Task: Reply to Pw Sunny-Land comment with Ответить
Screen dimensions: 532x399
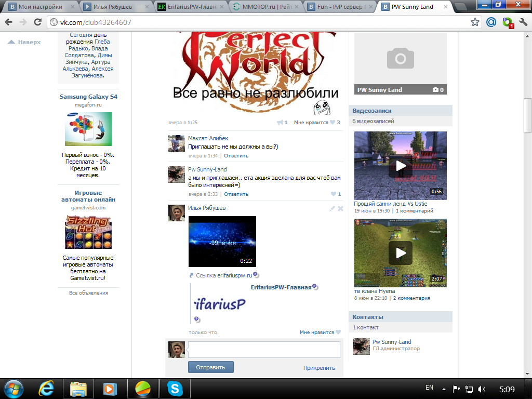Action: point(236,194)
